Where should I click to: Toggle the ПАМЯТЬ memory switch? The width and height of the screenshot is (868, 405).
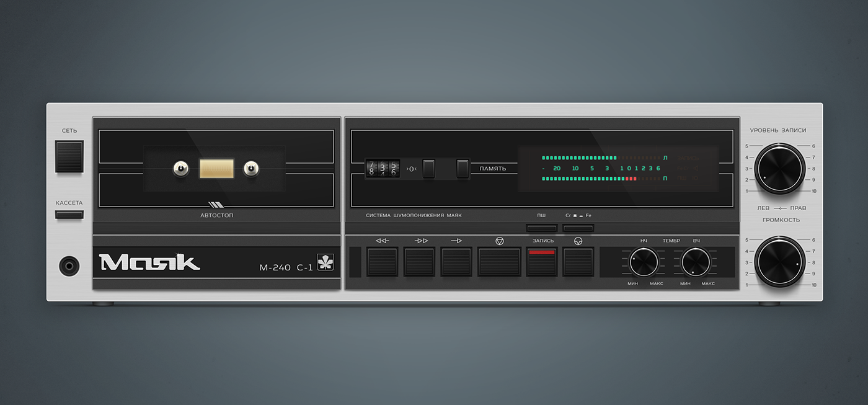click(463, 169)
